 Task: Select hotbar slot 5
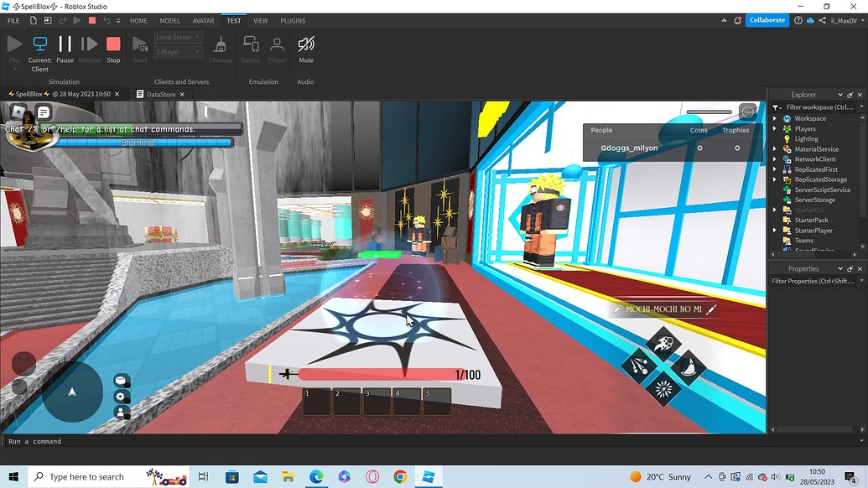click(x=437, y=401)
